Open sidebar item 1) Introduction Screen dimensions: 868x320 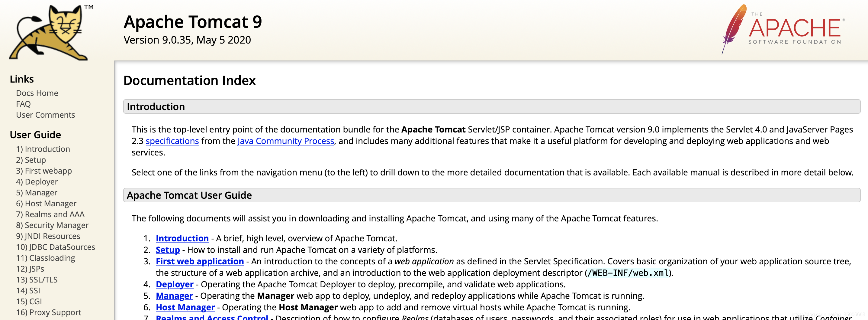coord(43,149)
